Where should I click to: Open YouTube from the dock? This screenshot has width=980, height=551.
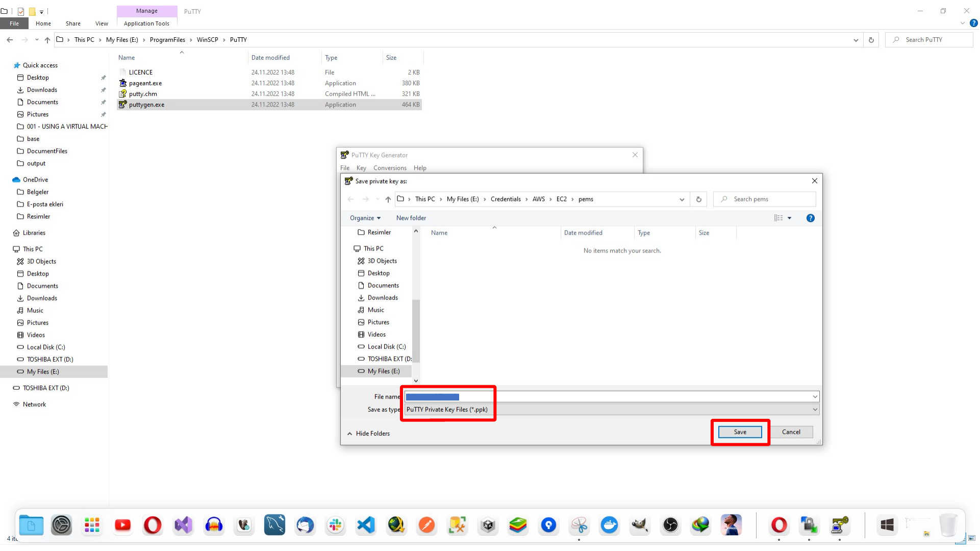coord(122,525)
